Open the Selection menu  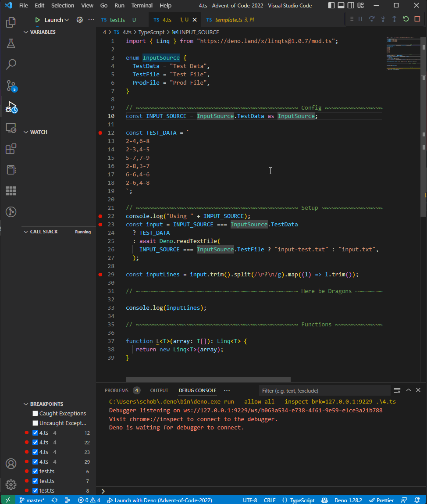63,5
